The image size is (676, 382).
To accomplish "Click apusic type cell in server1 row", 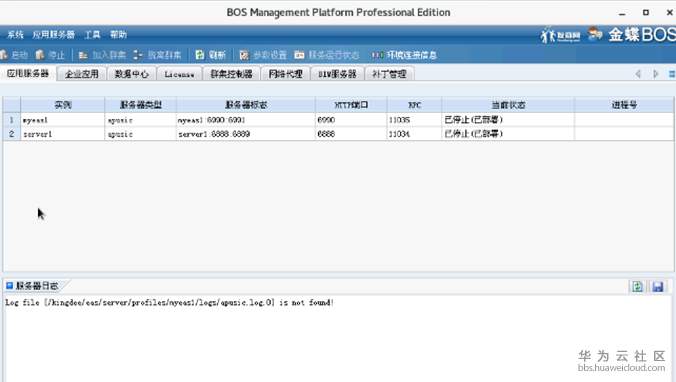I will [141, 134].
